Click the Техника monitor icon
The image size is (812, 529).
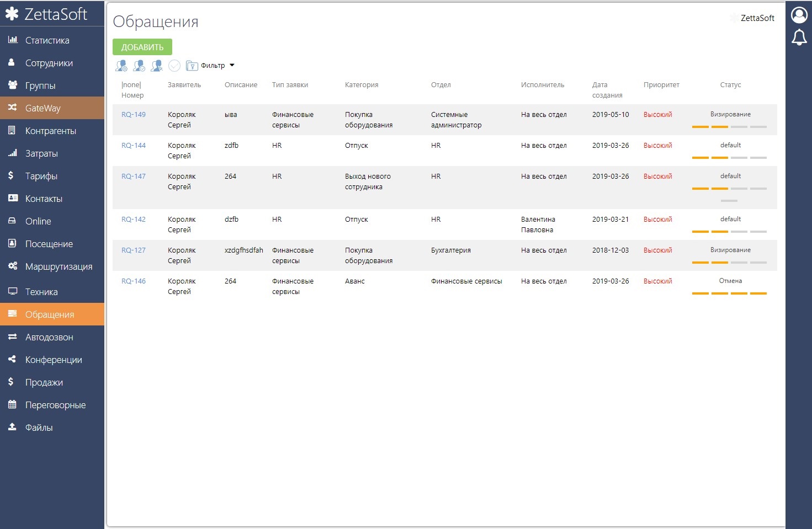[13, 291]
